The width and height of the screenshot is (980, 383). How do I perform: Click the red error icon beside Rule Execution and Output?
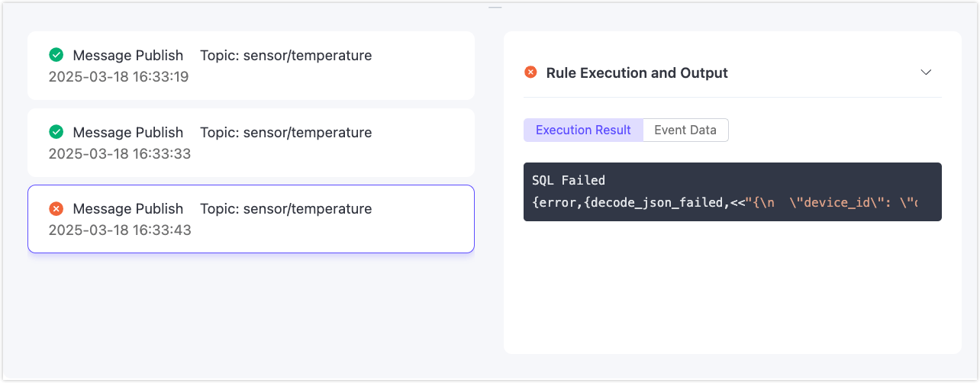pyautogui.click(x=530, y=72)
